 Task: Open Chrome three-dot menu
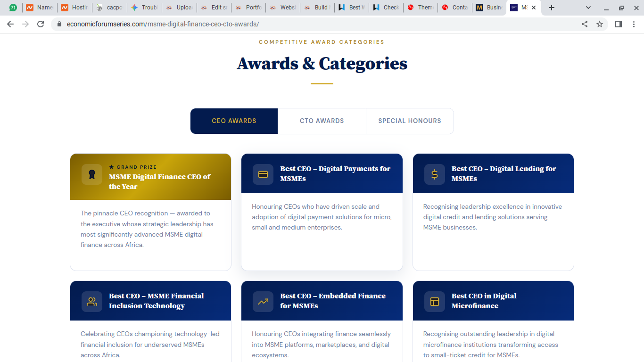(634, 24)
